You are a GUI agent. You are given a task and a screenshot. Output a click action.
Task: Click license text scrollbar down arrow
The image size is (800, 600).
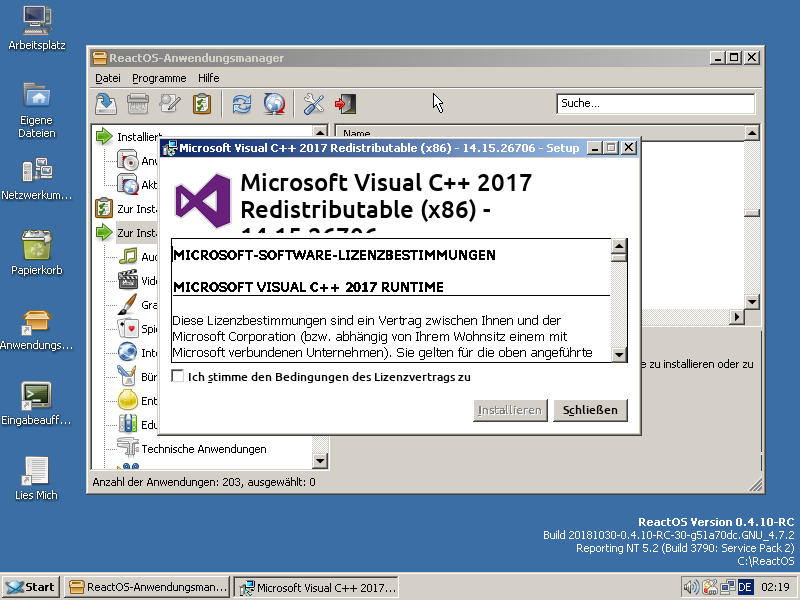pyautogui.click(x=619, y=354)
